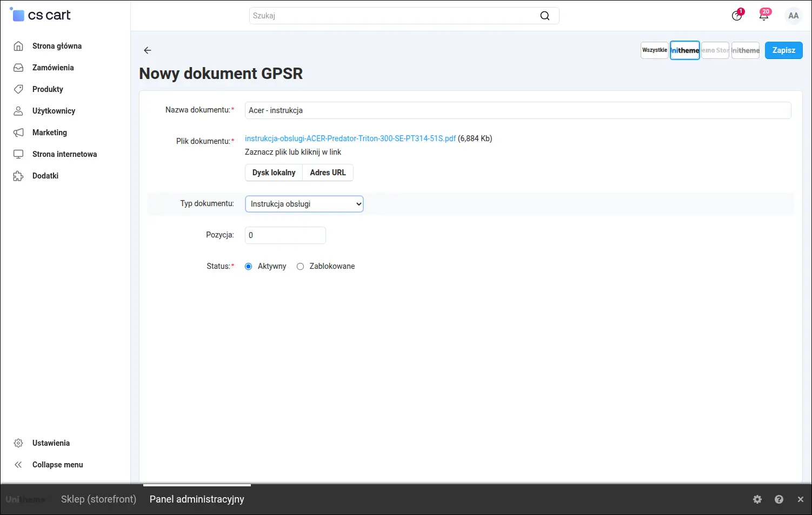The height and width of the screenshot is (515, 812).
Task: Click the Nazwa dokumentu label
Action: click(x=200, y=110)
